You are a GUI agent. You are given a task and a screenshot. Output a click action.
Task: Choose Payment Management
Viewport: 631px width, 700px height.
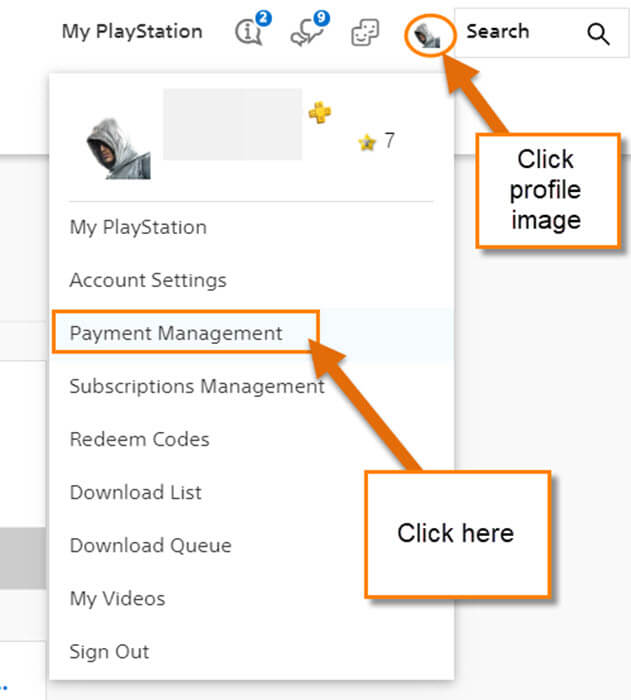click(176, 333)
